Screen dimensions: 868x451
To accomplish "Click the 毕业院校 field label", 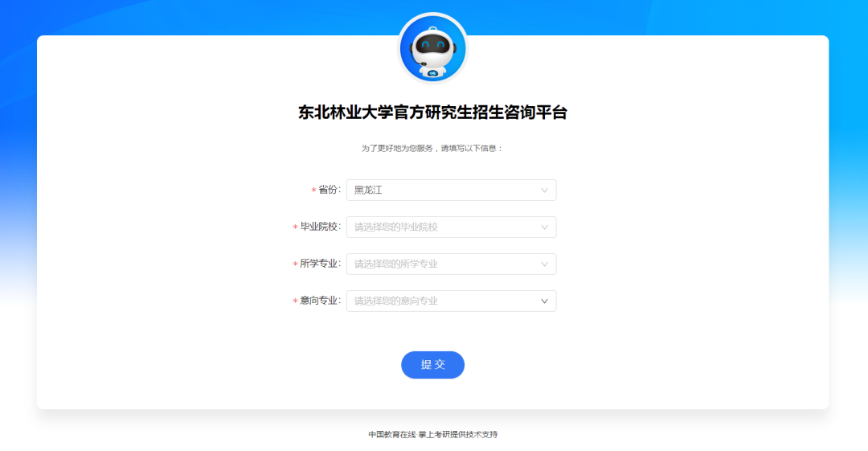I will tap(321, 228).
